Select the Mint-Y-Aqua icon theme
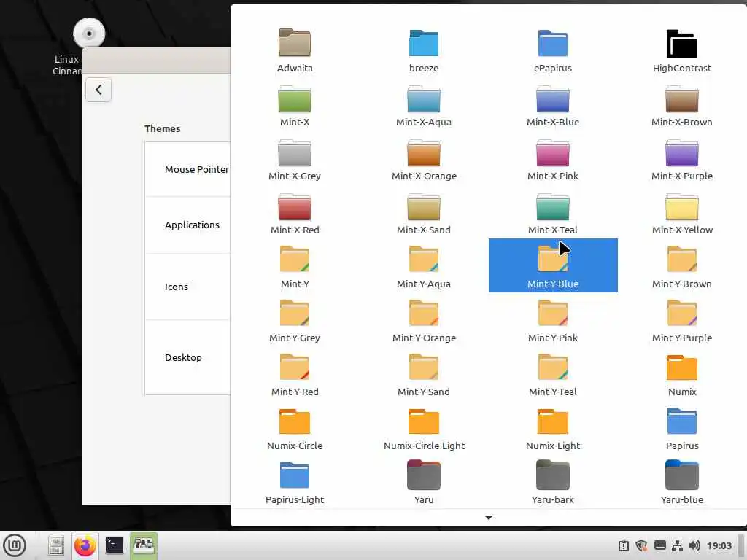This screenshot has height=560, width=747. (x=424, y=265)
